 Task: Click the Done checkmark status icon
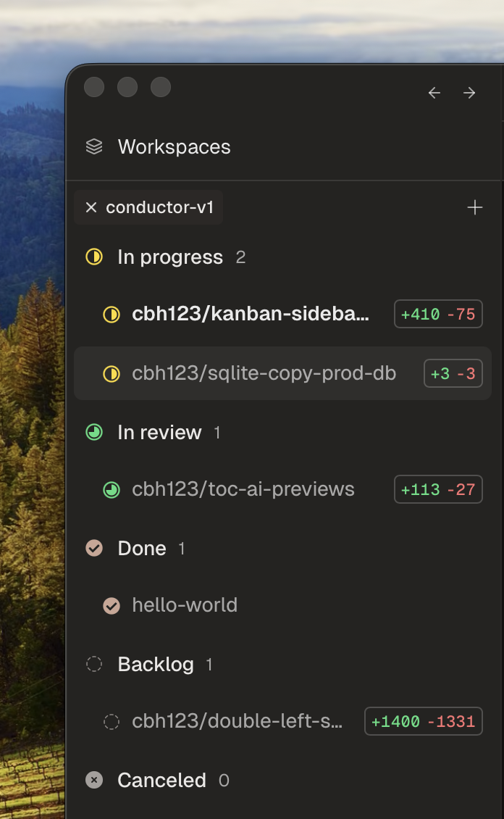pos(94,549)
